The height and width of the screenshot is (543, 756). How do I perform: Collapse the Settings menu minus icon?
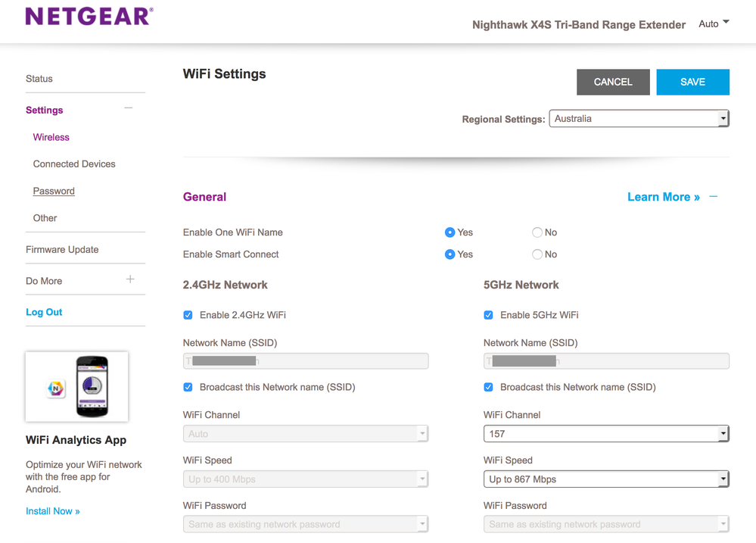128,108
